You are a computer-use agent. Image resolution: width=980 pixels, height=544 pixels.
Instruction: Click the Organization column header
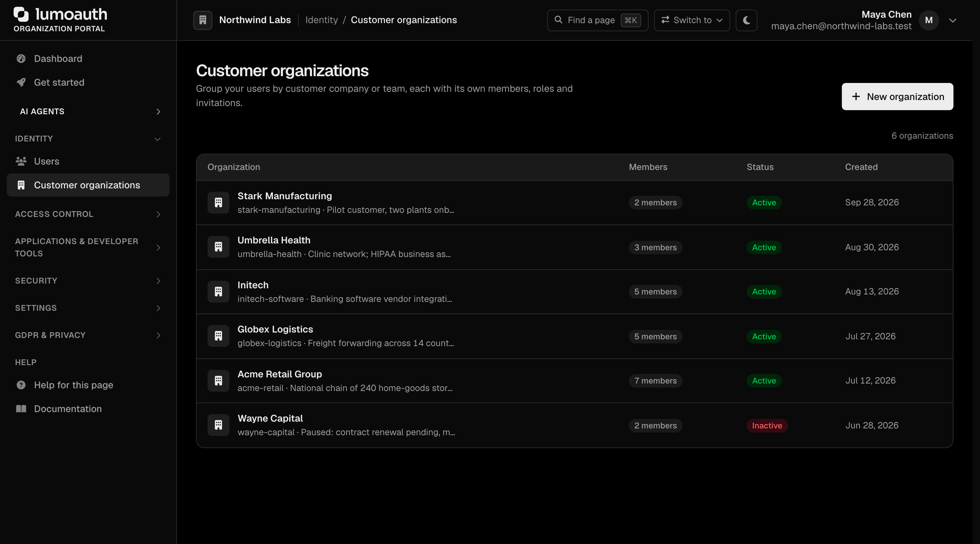point(233,167)
